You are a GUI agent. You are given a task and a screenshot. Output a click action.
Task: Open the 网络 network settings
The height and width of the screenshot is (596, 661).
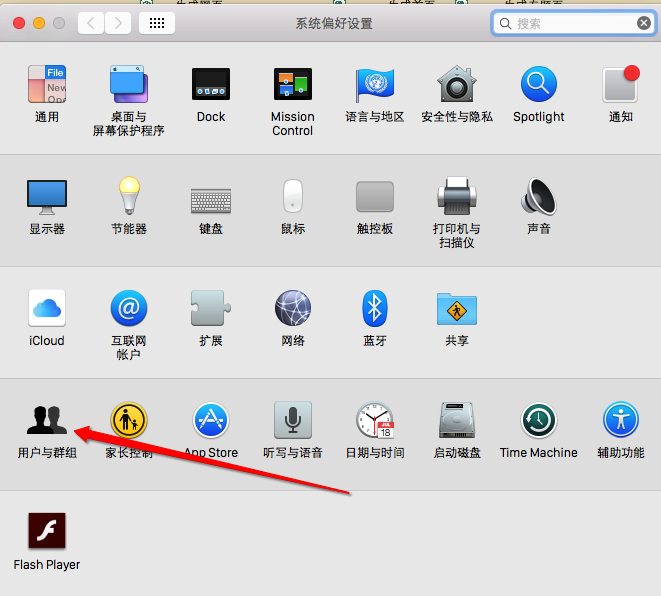pyautogui.click(x=293, y=309)
